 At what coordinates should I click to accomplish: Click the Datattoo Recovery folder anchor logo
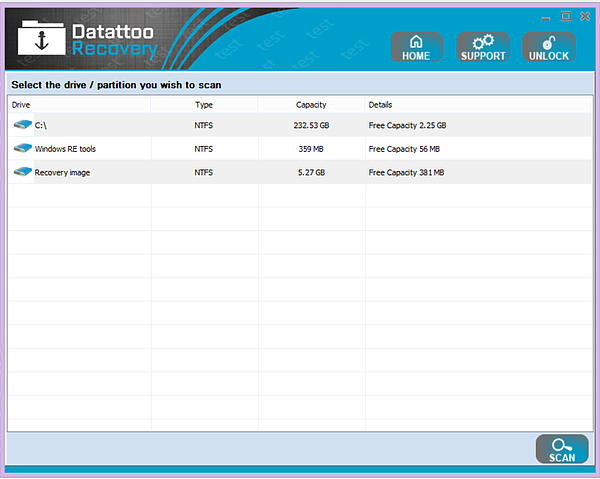point(42,38)
